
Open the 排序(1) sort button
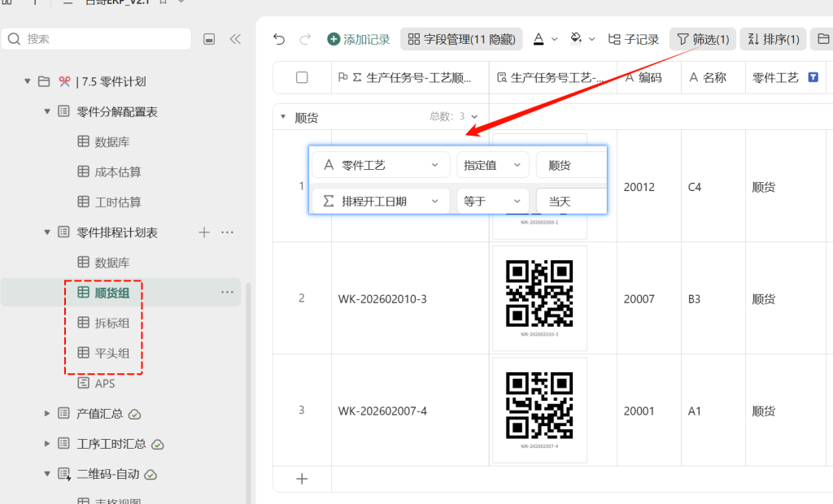pos(773,39)
